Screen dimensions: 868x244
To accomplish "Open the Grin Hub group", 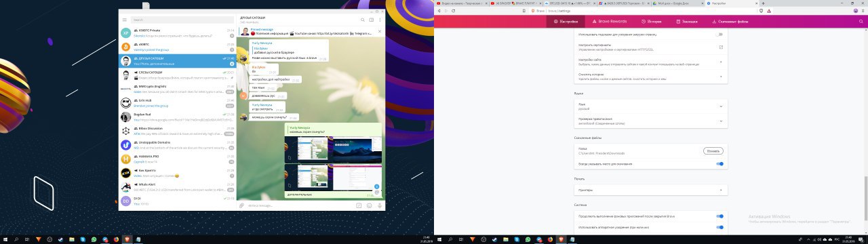I will coord(177,103).
